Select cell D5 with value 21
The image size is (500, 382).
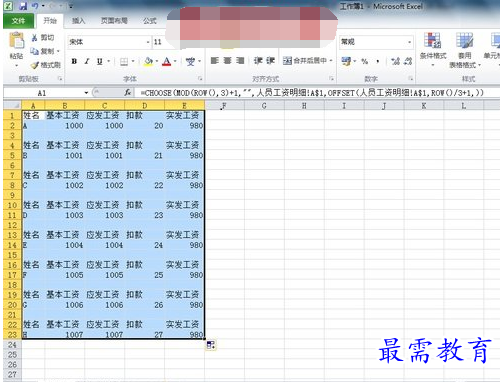[x=144, y=155]
